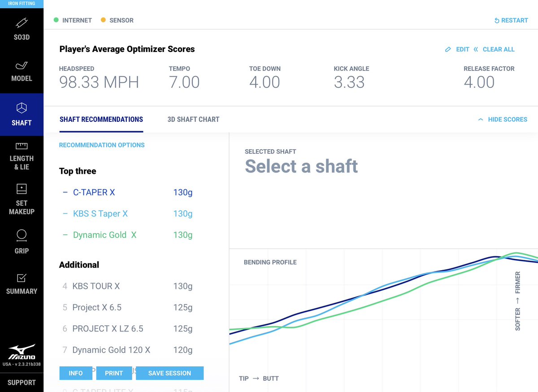The width and height of the screenshot is (538, 392).
Task: Click the Toe Down 4.00 value
Action: 265,82
